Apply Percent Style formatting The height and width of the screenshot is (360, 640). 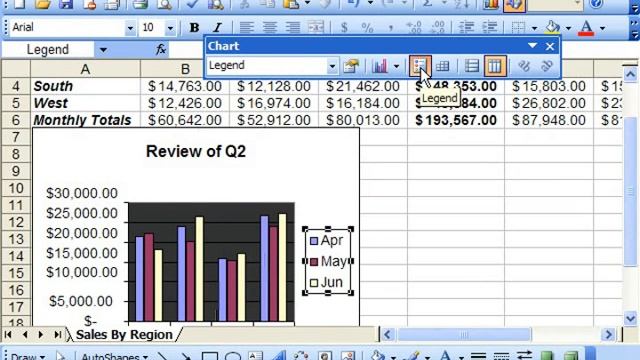367,28
